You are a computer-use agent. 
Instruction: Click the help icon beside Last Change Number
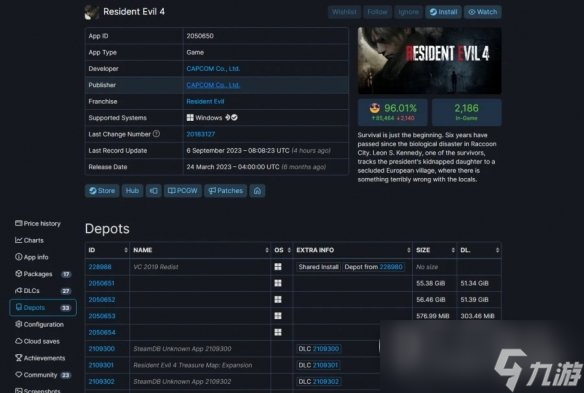156,134
